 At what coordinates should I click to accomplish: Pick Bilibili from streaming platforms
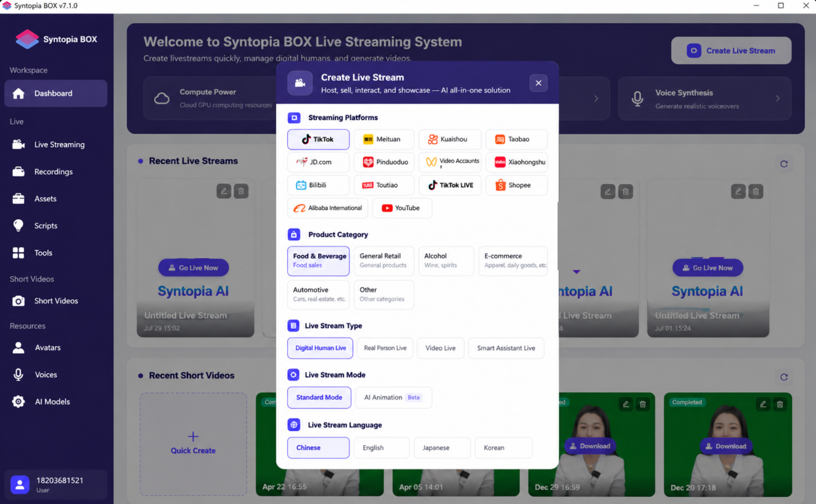[x=318, y=185]
